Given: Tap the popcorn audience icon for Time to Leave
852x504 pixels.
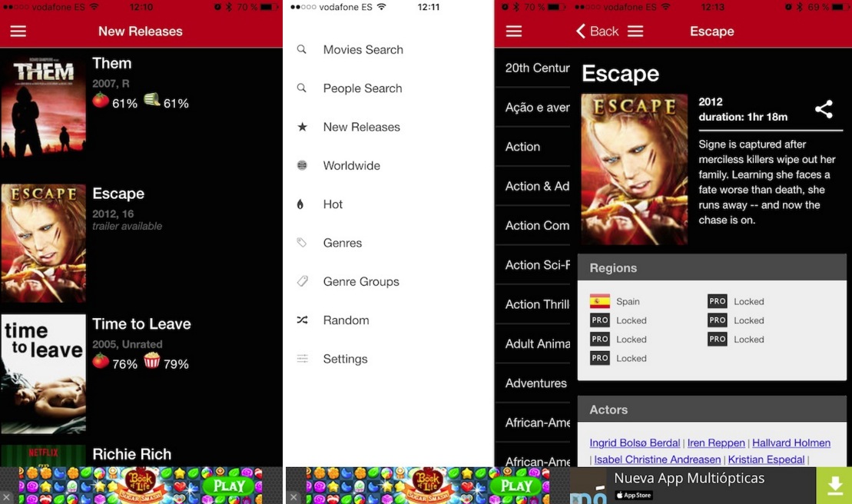Looking at the screenshot, I should click(x=151, y=360).
